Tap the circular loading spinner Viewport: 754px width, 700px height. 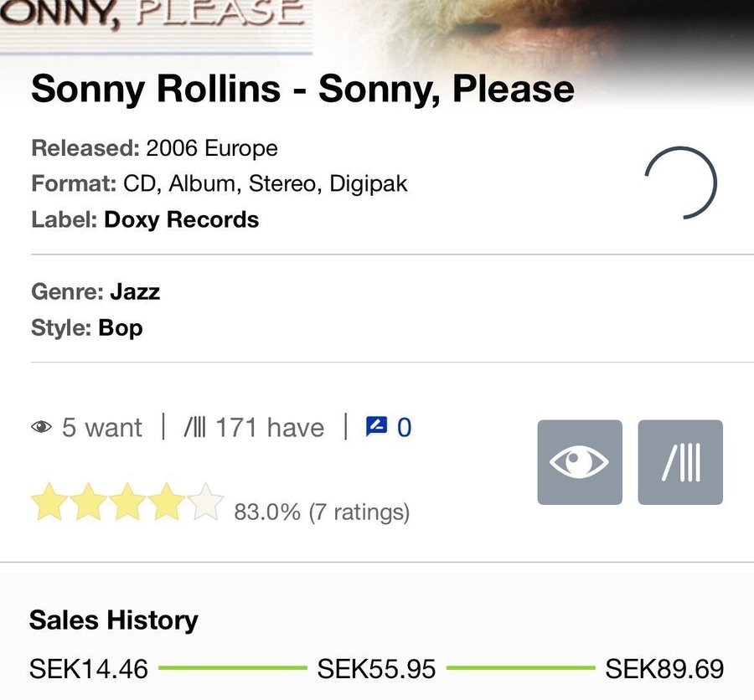[x=680, y=183]
